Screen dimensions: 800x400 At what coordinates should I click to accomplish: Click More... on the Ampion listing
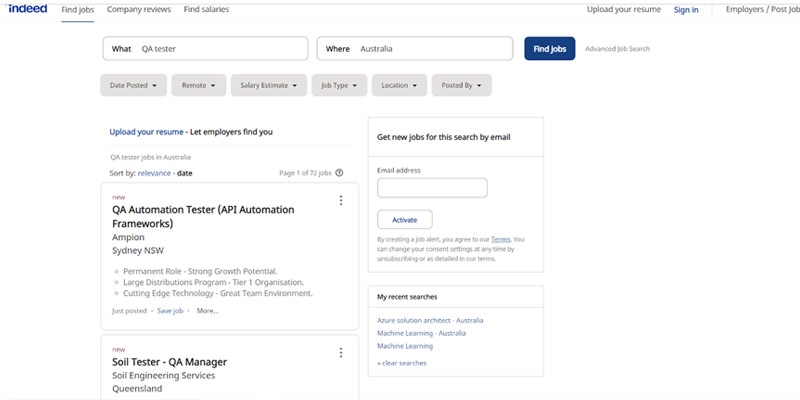pyautogui.click(x=208, y=311)
